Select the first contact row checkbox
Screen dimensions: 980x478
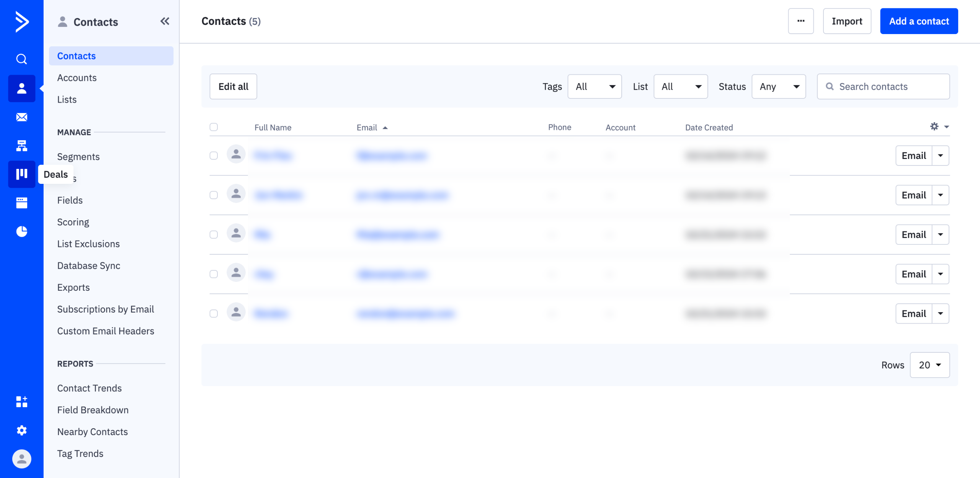pyautogui.click(x=214, y=156)
